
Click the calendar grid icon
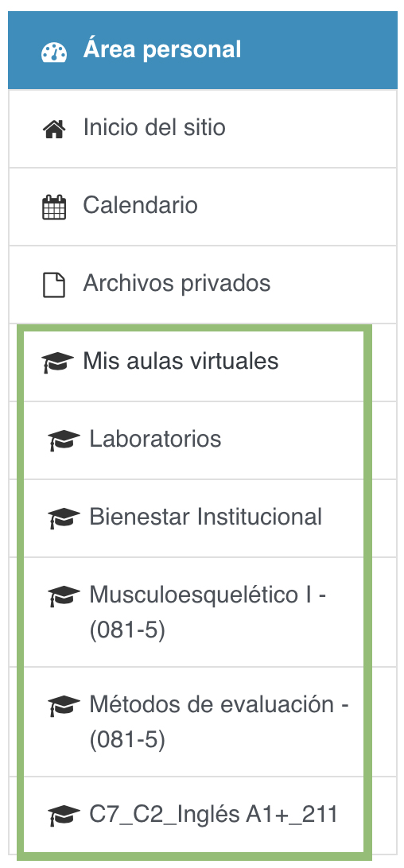[x=54, y=207]
